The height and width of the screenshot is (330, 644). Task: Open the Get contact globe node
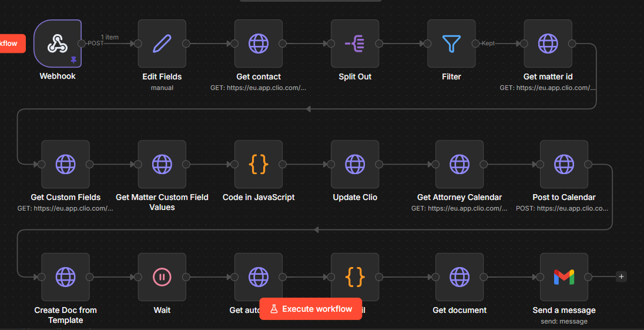point(259,43)
